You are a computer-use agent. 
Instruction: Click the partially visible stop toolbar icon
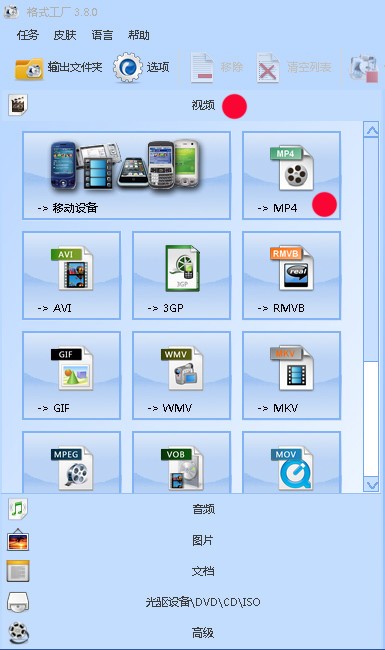click(364, 68)
